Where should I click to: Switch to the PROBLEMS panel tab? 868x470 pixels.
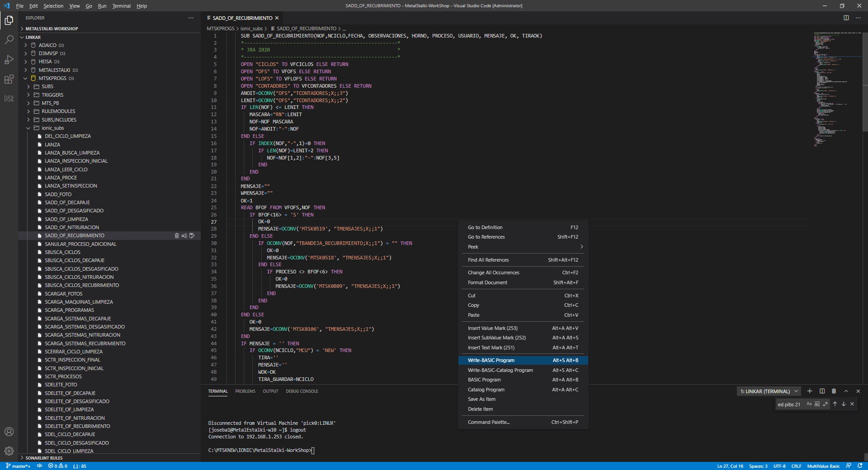click(245, 391)
